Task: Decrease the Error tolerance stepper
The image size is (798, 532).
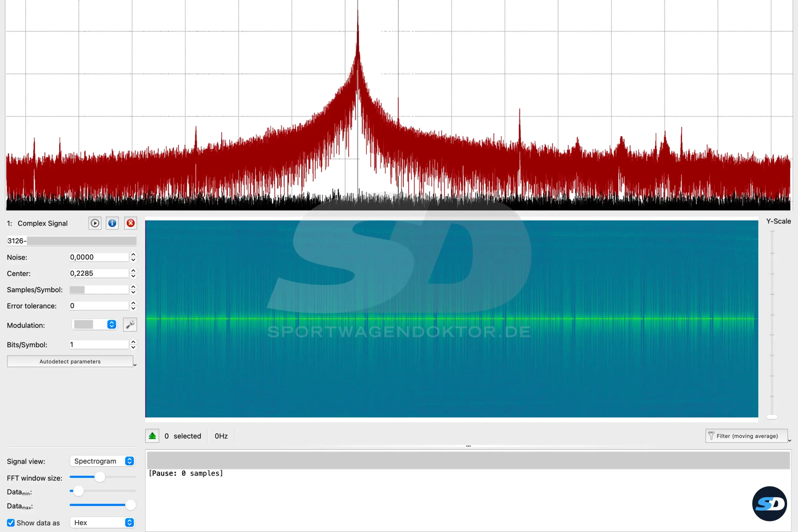Action: (x=133, y=309)
